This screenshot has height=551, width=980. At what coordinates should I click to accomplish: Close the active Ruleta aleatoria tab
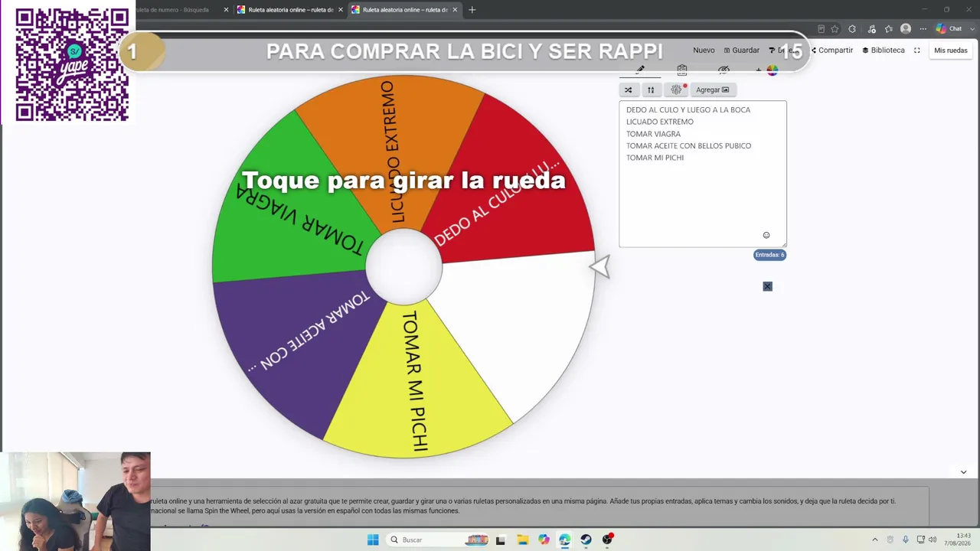pyautogui.click(x=455, y=10)
